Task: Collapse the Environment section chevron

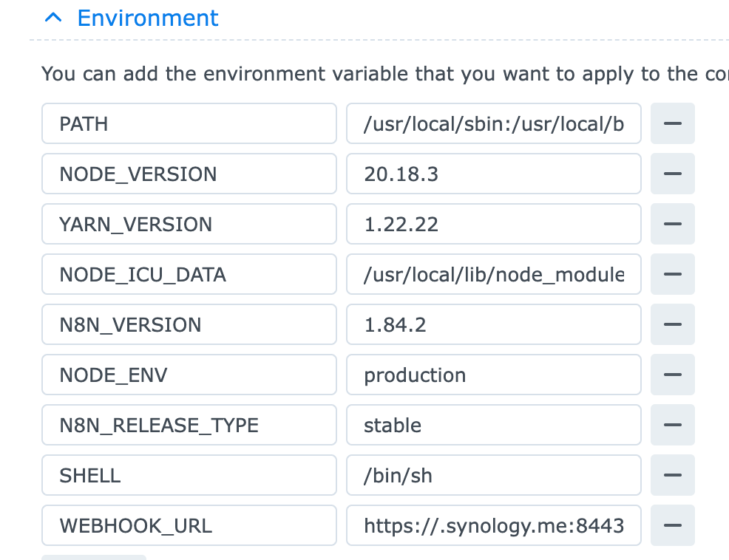Action: point(52,18)
